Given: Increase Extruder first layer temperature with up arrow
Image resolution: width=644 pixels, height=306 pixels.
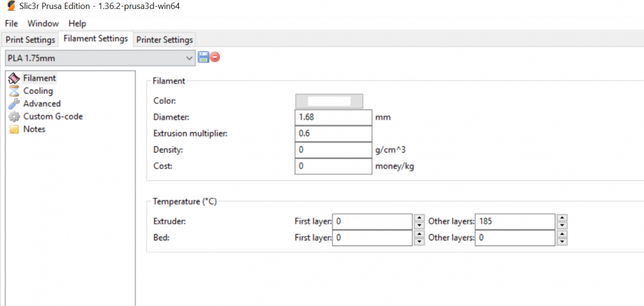Looking at the screenshot, I should point(419,218).
